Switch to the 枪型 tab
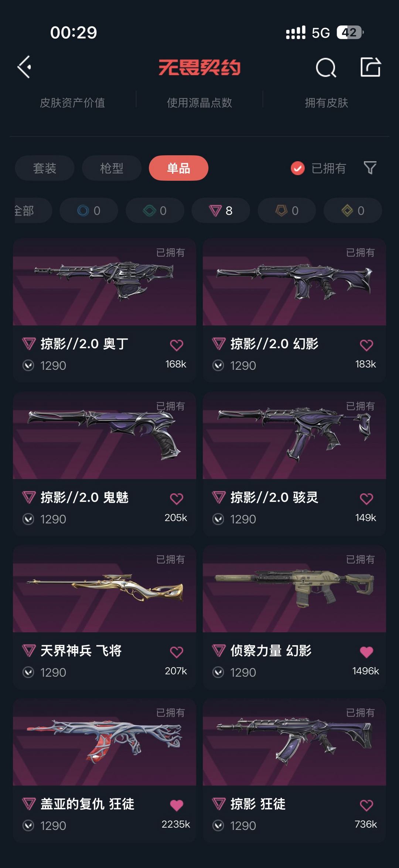The height and width of the screenshot is (868, 399). (x=112, y=168)
